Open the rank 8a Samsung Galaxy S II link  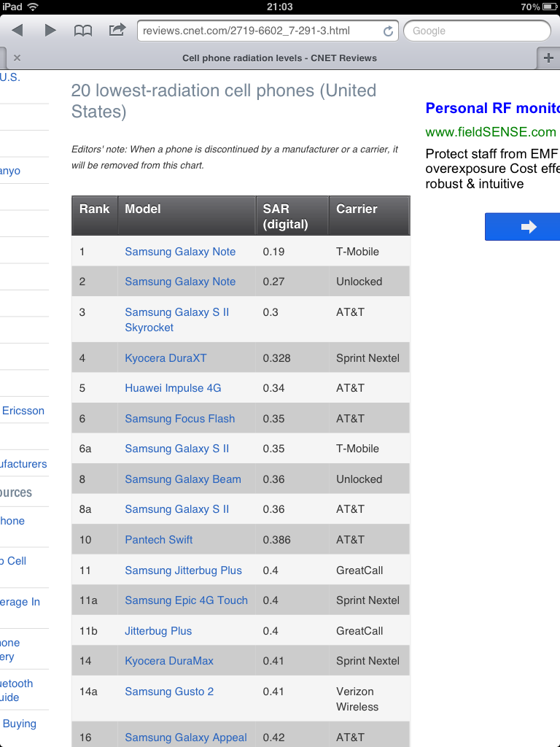(x=176, y=509)
